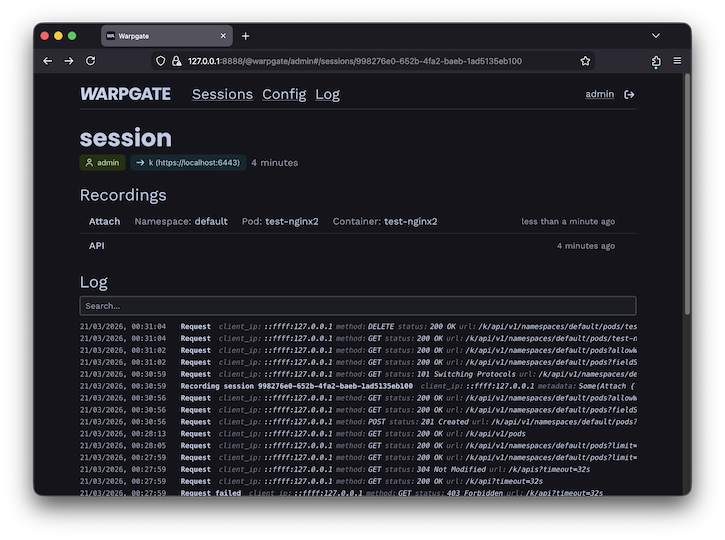The height and width of the screenshot is (540, 725).
Task: Open the Log page in navigation
Action: point(327,94)
